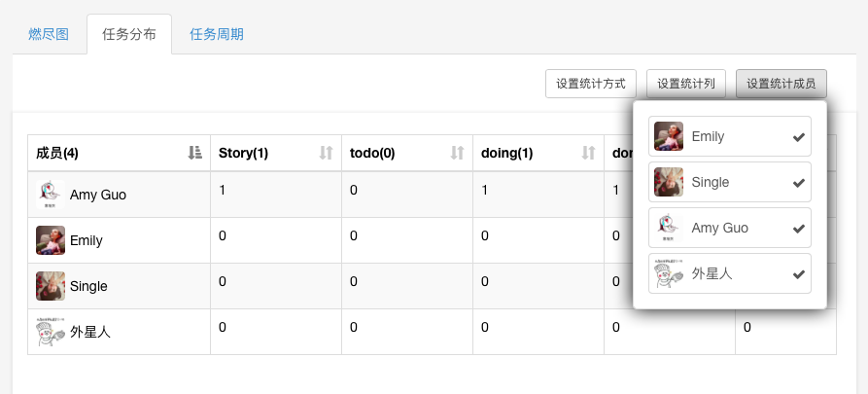
Task: Sort by the 成员 column sort icon
Action: point(194,153)
